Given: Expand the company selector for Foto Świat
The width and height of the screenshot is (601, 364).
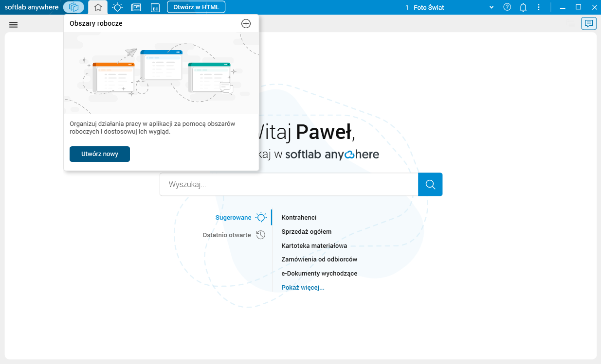Looking at the screenshot, I should 491,7.
